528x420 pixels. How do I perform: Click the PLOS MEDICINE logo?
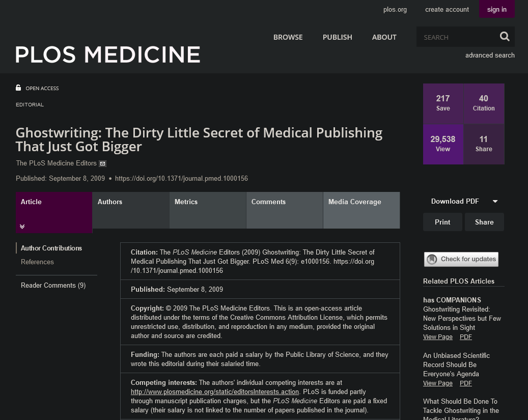point(108,54)
